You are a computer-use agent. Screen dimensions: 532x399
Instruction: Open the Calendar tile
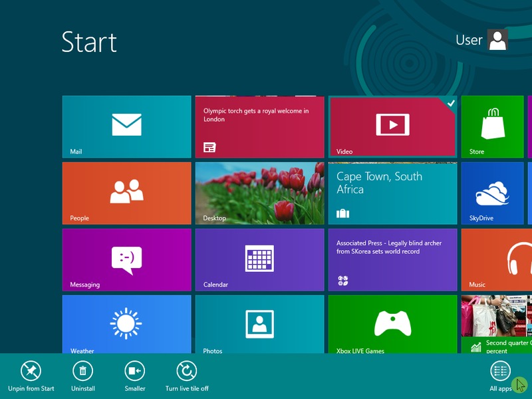(x=259, y=259)
